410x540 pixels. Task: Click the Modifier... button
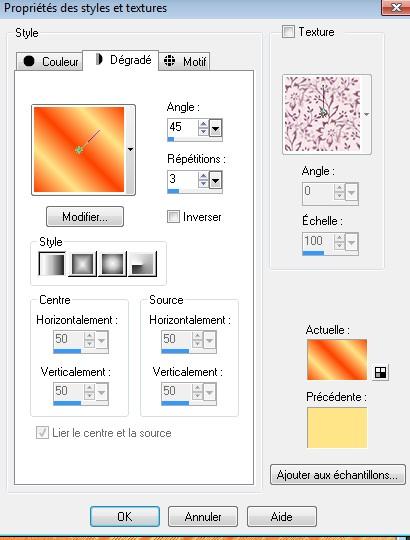(x=85, y=217)
